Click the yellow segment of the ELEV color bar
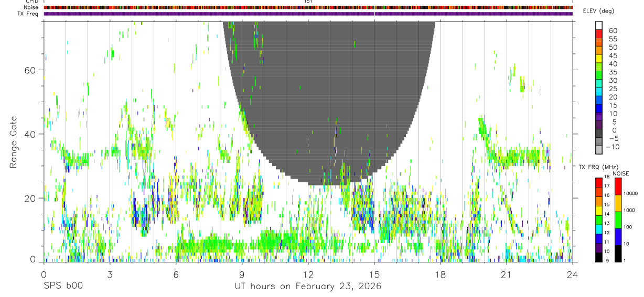This screenshot has width=644, height=297. 599,59
